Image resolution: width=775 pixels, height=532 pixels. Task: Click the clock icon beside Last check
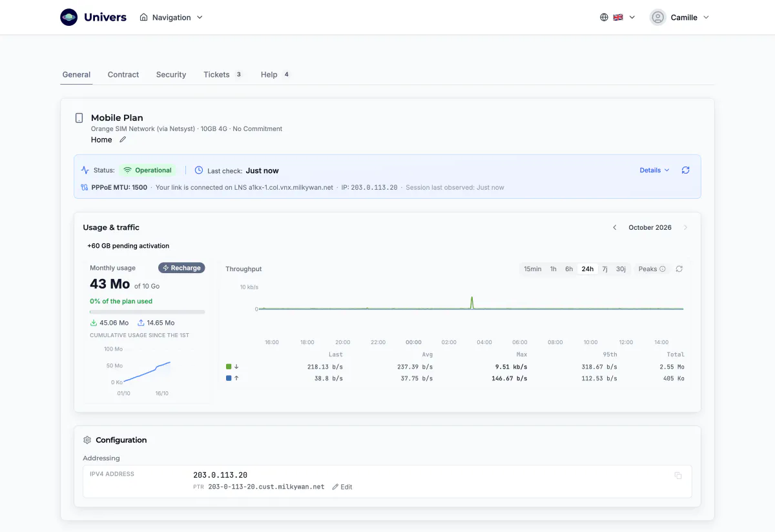(x=199, y=170)
